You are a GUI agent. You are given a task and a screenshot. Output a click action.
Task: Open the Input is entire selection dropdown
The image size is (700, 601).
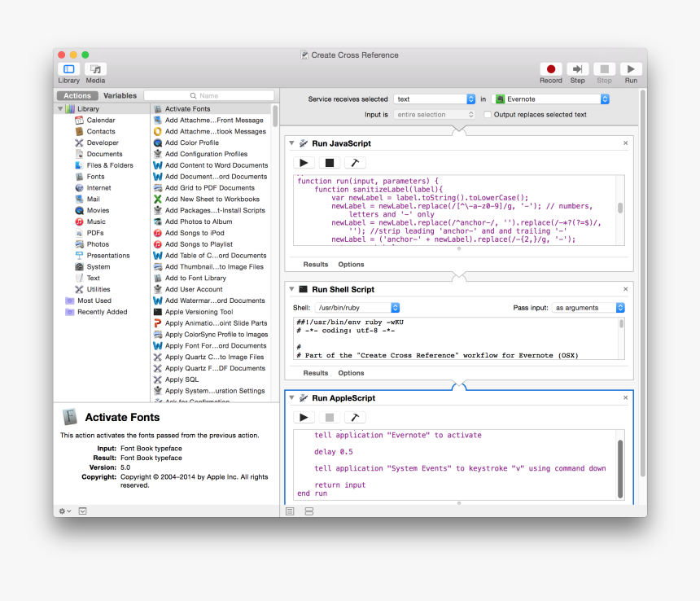434,115
